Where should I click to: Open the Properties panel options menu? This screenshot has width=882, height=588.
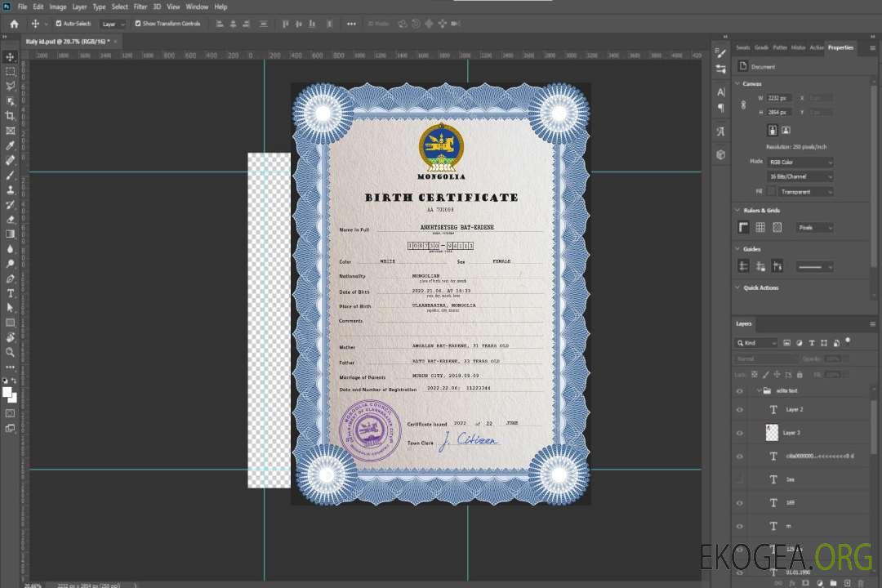[872, 48]
